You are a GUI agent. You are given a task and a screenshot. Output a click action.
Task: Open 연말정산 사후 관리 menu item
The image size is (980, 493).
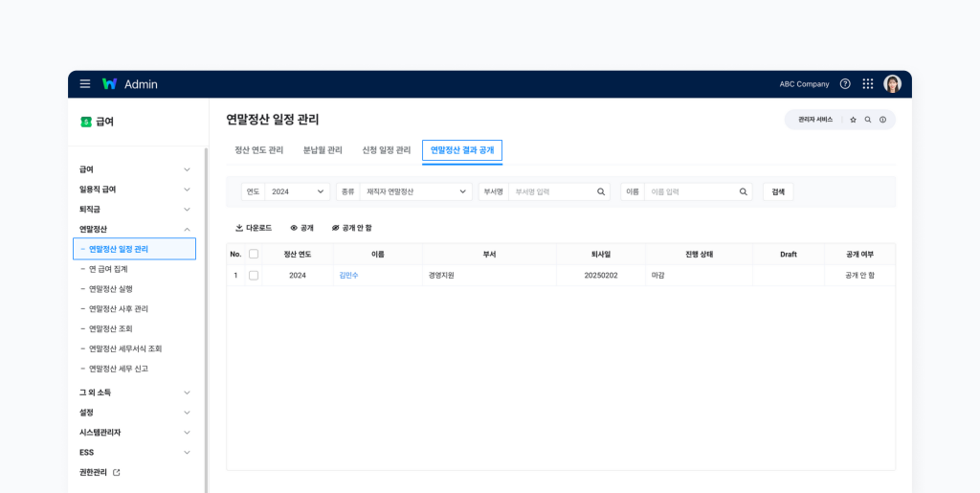pos(119,308)
